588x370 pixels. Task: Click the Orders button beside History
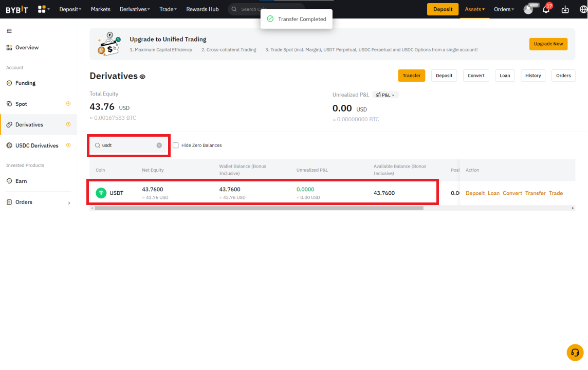pyautogui.click(x=563, y=76)
